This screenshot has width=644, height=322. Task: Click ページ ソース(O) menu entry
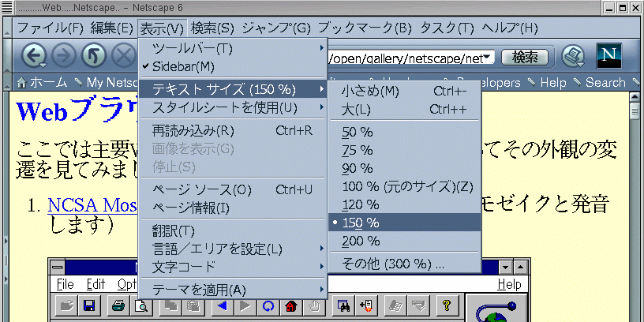[233, 189]
